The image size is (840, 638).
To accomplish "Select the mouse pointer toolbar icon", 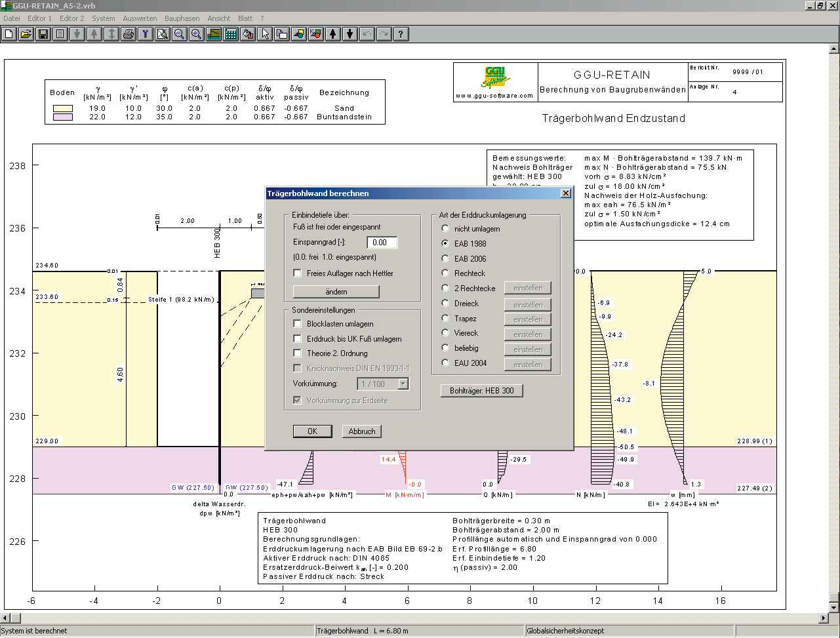I will [265, 34].
